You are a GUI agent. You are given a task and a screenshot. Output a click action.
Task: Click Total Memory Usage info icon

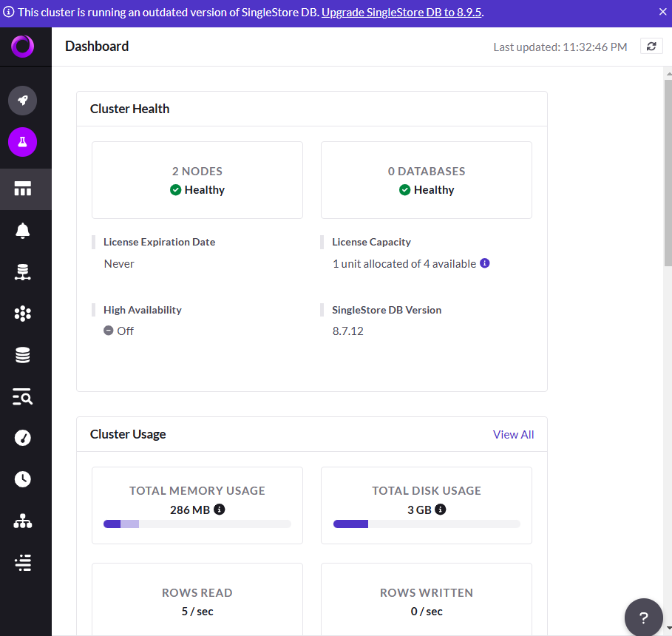(x=219, y=509)
